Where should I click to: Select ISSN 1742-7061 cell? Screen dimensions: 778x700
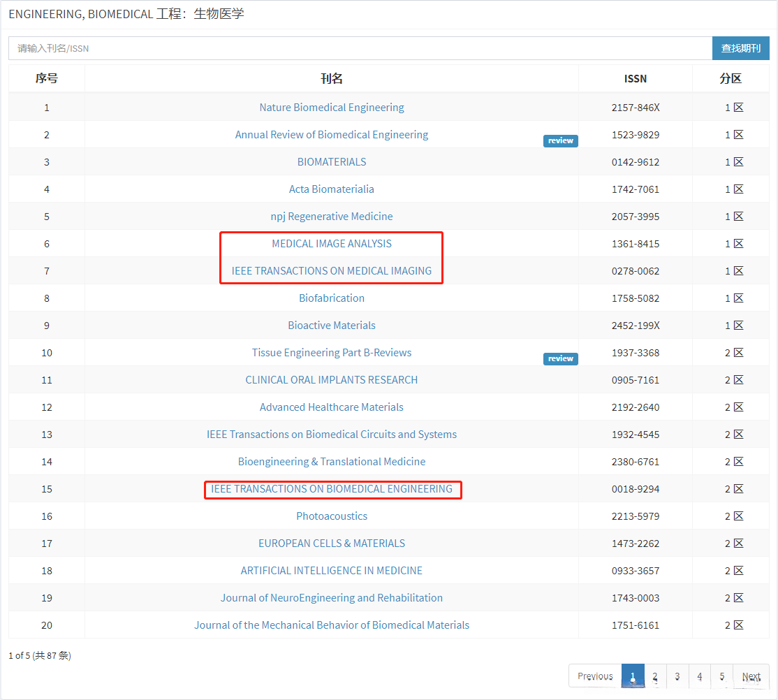coord(636,189)
